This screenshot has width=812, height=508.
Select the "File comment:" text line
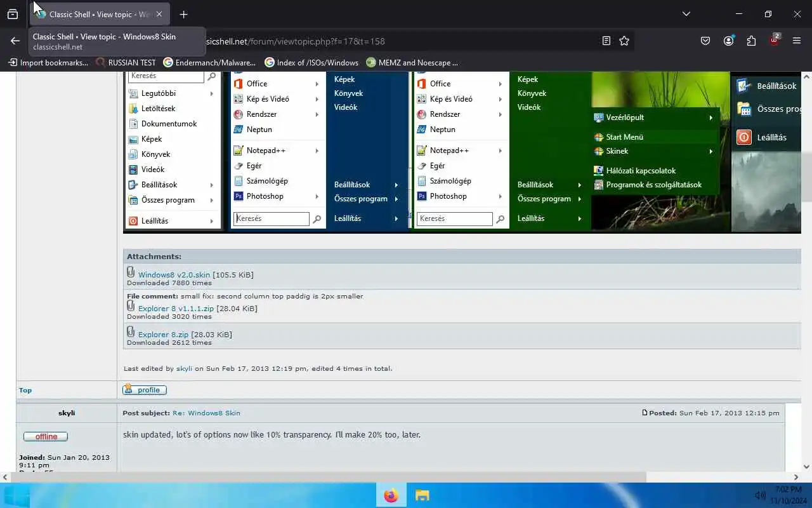(x=245, y=297)
